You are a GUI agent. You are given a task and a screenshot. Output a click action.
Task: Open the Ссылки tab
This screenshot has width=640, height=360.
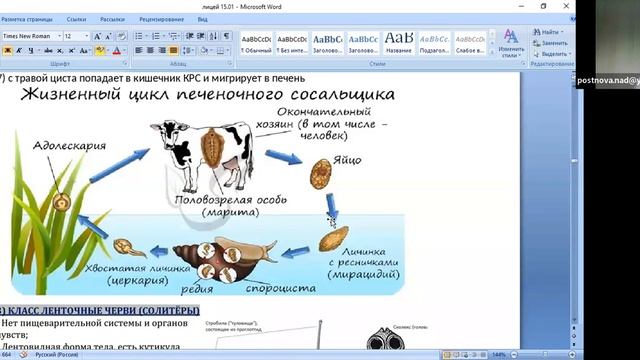click(x=76, y=19)
